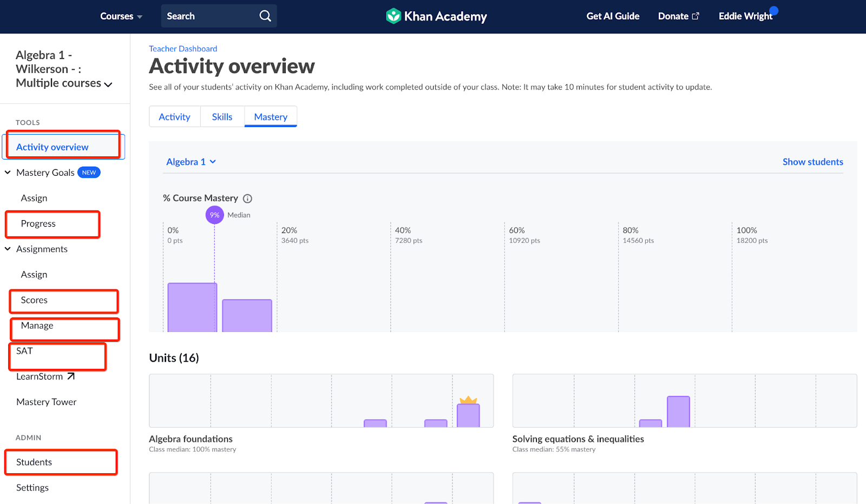Click the Solving equations & inequalities unit chart
This screenshot has height=504, width=866.
point(685,401)
